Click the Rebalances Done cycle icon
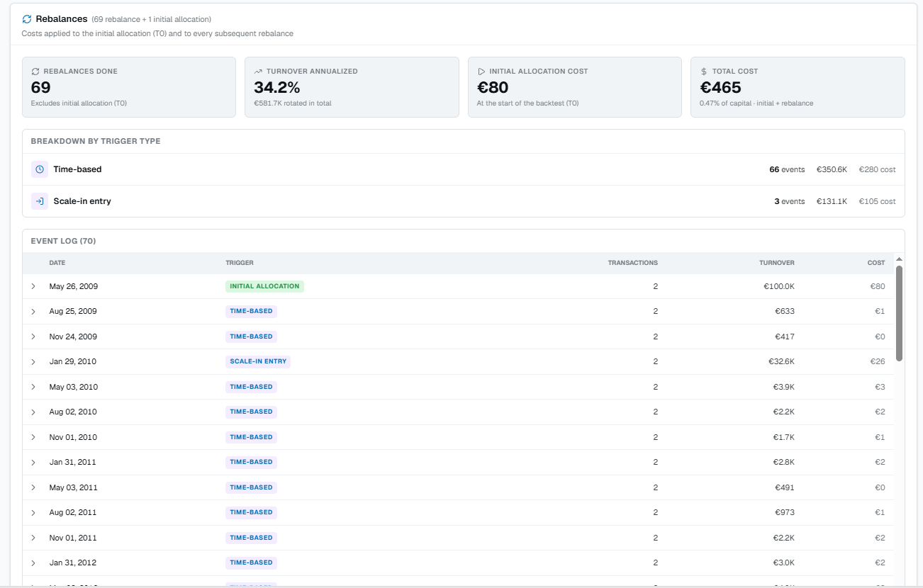The width and height of the screenshot is (923, 588). [35, 72]
